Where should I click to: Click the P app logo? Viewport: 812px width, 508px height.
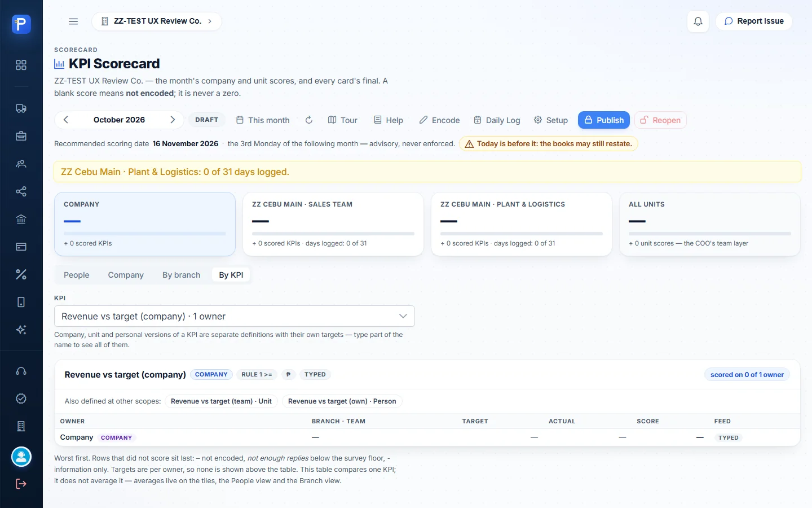coord(21,24)
